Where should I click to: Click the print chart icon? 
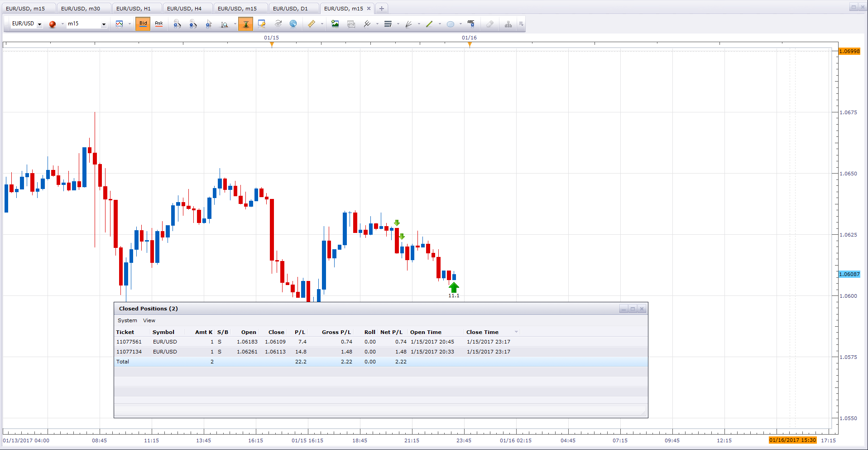coord(351,24)
